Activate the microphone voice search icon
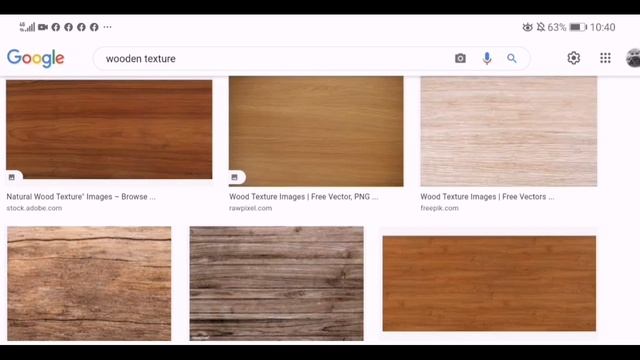Viewport: 640px width, 360px height. pyautogui.click(x=487, y=58)
